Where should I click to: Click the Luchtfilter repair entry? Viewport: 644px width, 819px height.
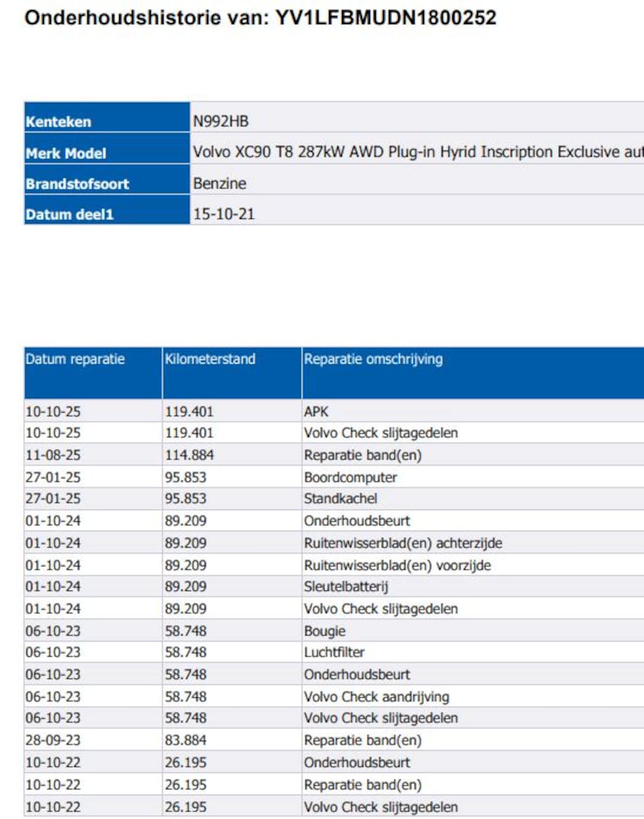pyautogui.click(x=334, y=652)
